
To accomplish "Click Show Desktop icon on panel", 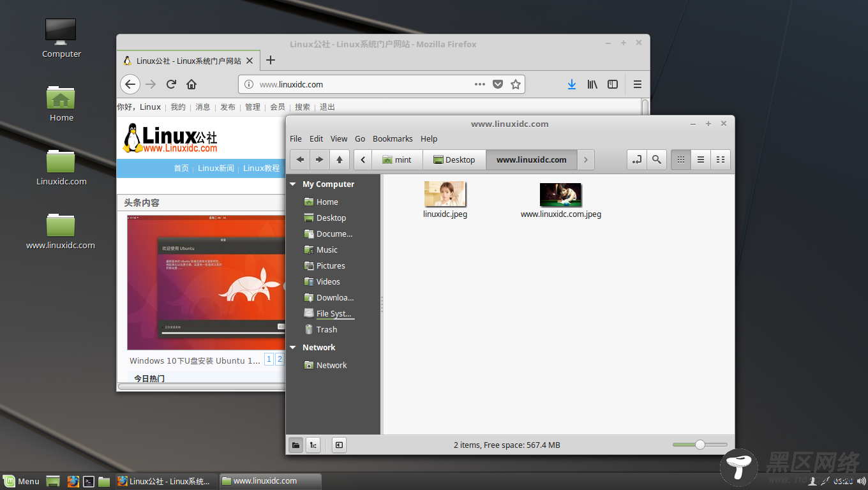I will pyautogui.click(x=54, y=481).
